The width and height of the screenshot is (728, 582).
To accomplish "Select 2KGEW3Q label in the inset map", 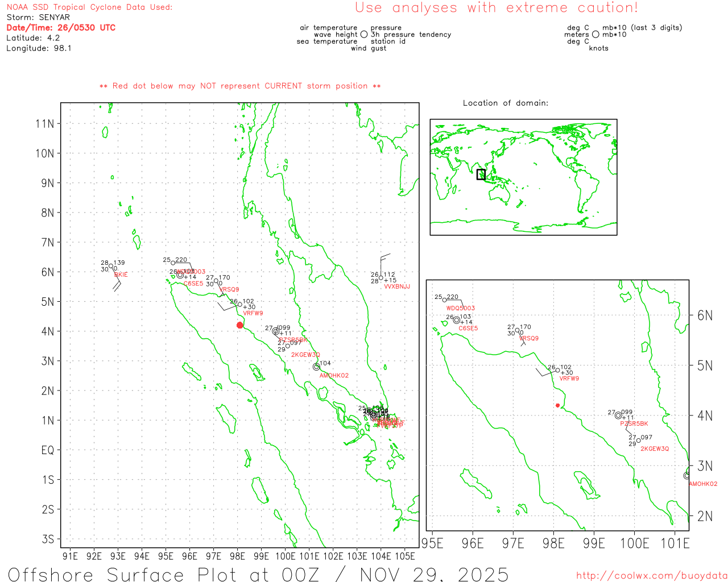I will coord(655,448).
